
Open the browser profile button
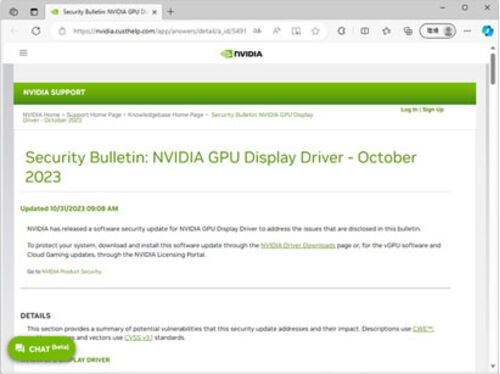(437, 31)
